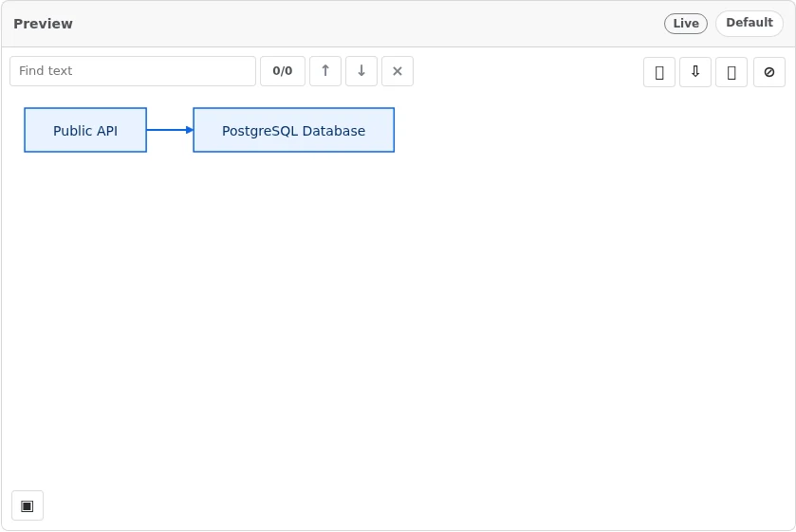Toggle the Live preview mode pill

[x=686, y=24]
